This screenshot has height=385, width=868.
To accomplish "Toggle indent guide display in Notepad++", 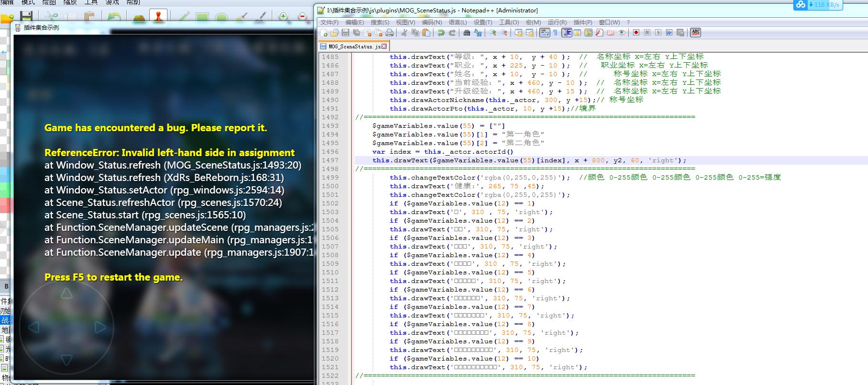I will point(567,33).
